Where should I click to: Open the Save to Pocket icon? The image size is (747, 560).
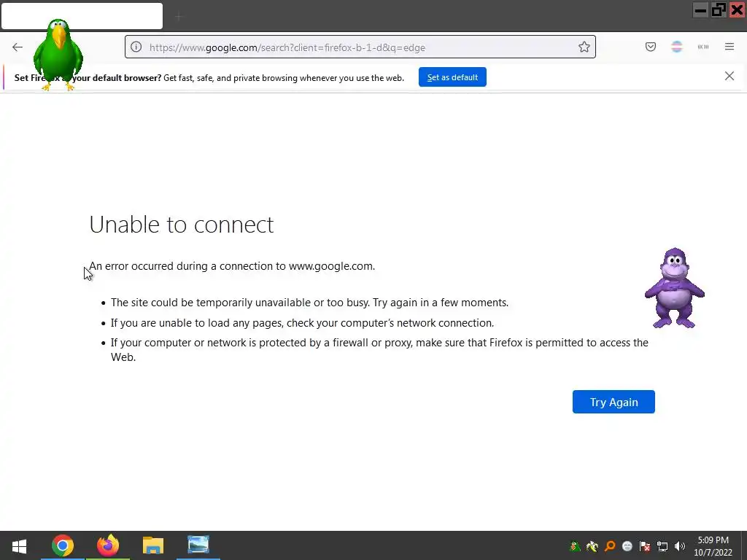click(650, 47)
